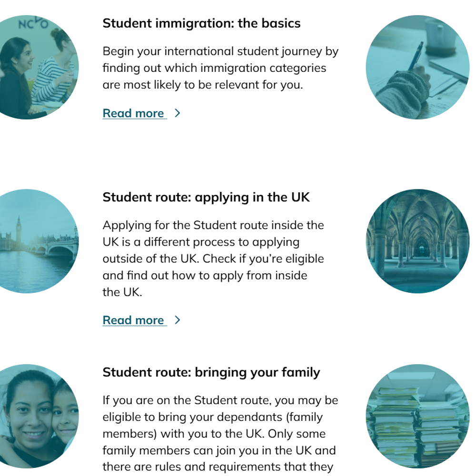Click the chevron arrow beside second Read more

178,320
